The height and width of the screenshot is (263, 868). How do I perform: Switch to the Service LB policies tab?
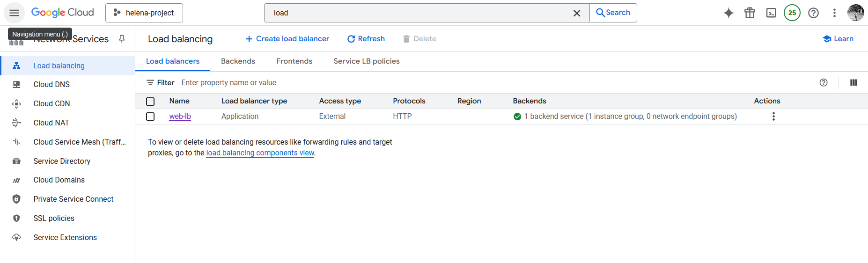[x=366, y=61]
